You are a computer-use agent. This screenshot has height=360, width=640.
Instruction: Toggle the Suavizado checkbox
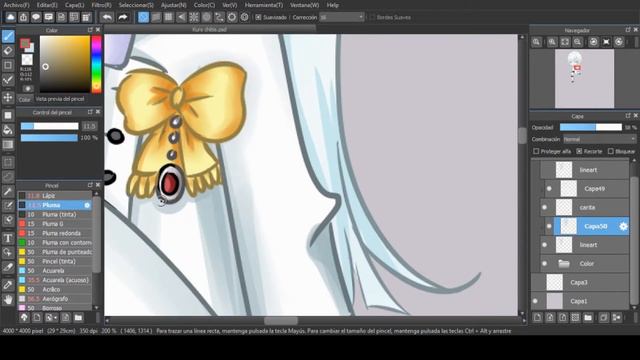258,17
